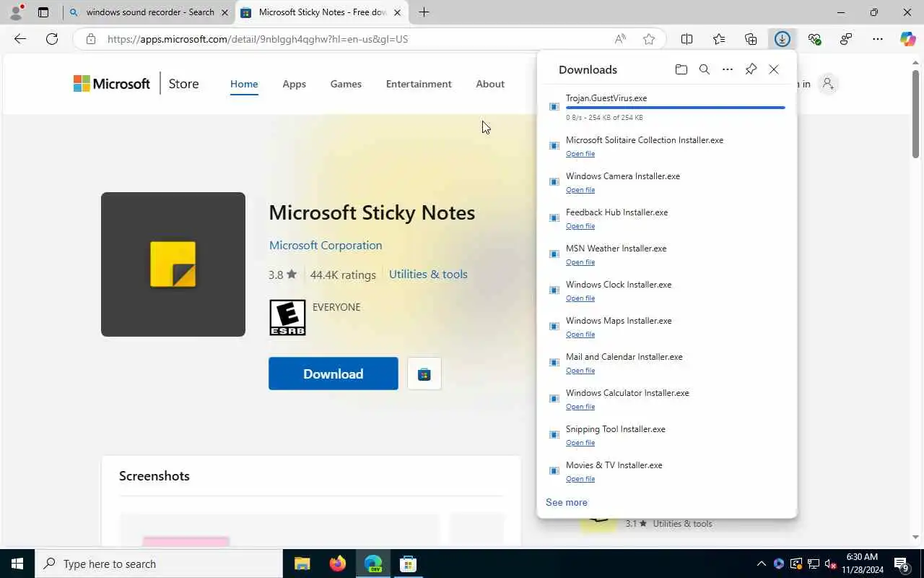Open new tab with plus button
Image resolution: width=924 pixels, height=578 pixels.
click(x=424, y=12)
